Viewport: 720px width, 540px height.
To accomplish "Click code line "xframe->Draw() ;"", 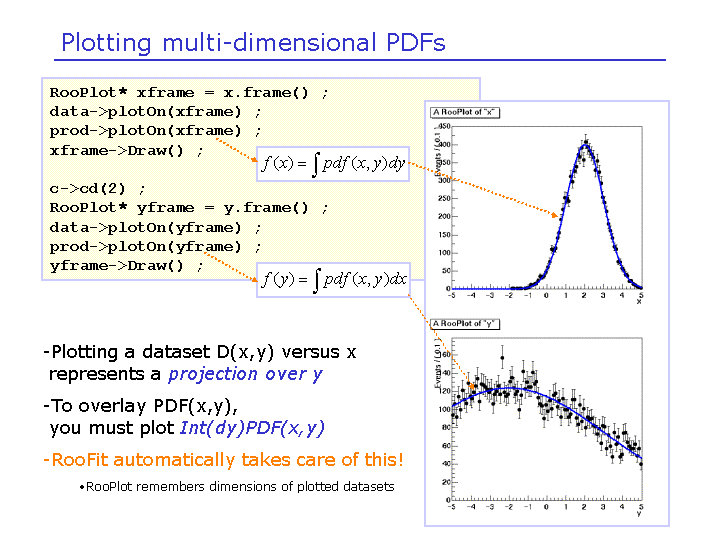I will (x=126, y=151).
